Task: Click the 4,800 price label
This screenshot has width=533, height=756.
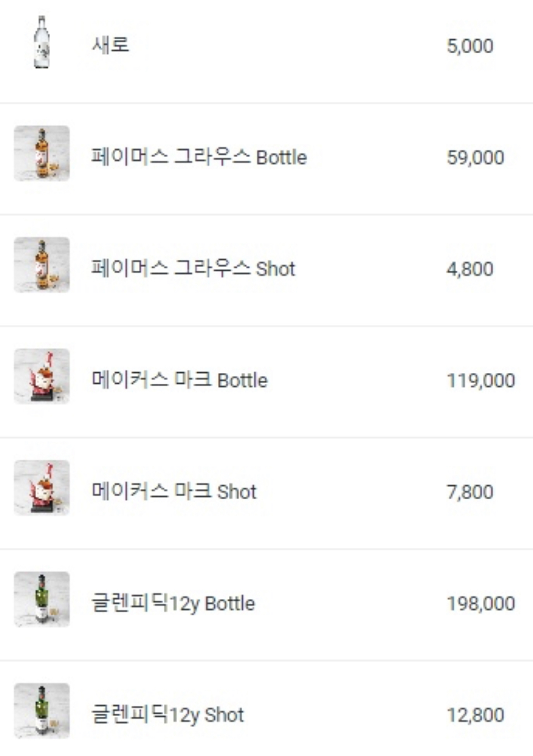Action: [x=470, y=269]
